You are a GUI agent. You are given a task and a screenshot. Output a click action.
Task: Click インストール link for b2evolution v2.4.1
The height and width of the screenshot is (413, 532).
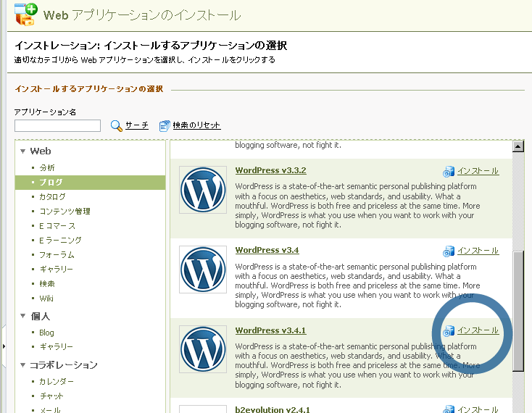click(x=478, y=409)
